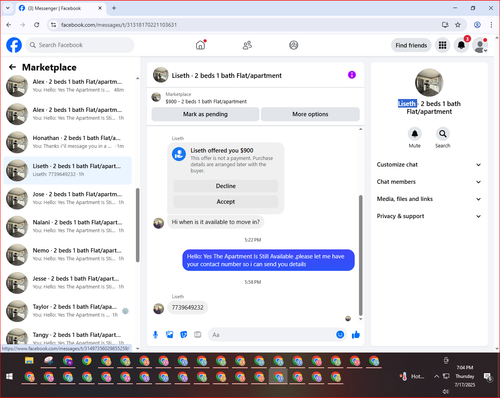Expand Chat members section
Image resolution: width=500 pixels, height=398 pixels.
point(429,182)
